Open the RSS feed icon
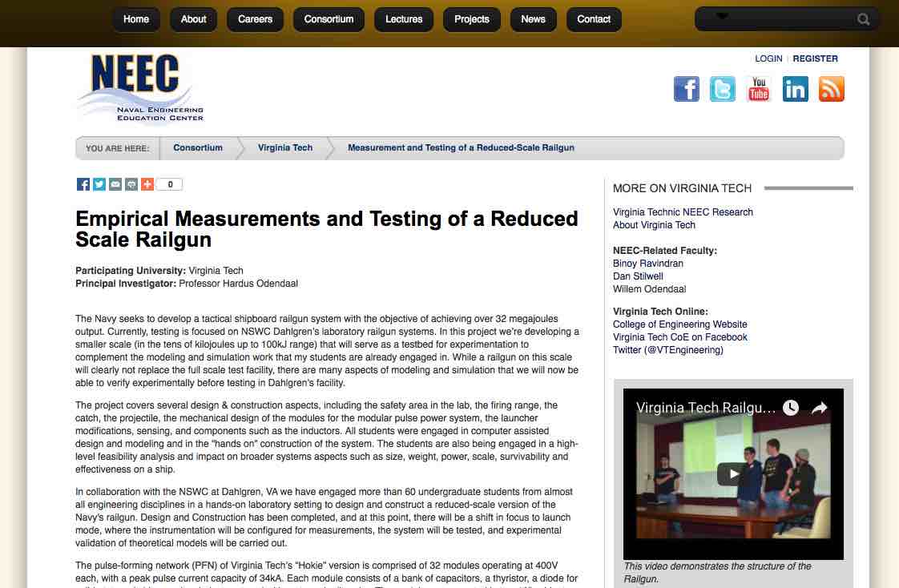This screenshot has width=899, height=588. tap(832, 89)
